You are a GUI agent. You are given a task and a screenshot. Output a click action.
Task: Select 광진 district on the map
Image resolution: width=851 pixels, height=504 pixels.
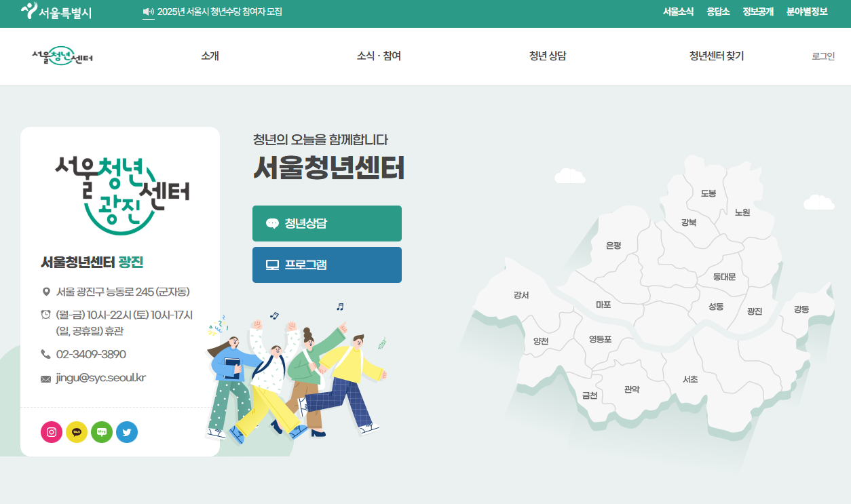755,311
